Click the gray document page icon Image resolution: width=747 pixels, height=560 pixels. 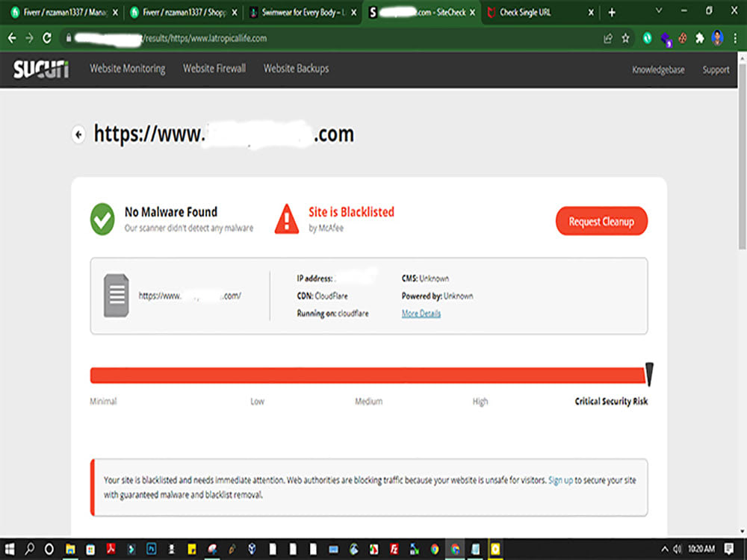pyautogui.click(x=117, y=295)
